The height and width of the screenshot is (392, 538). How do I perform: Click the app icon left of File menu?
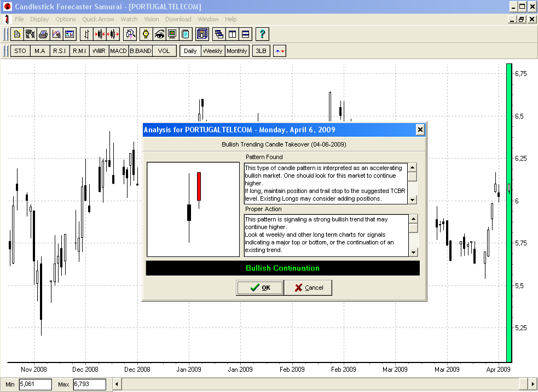[7, 19]
